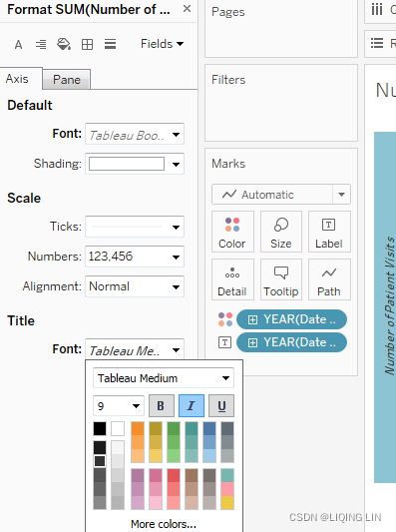Click the Label marks card button
This screenshot has width=396, height=532.
pyautogui.click(x=329, y=232)
